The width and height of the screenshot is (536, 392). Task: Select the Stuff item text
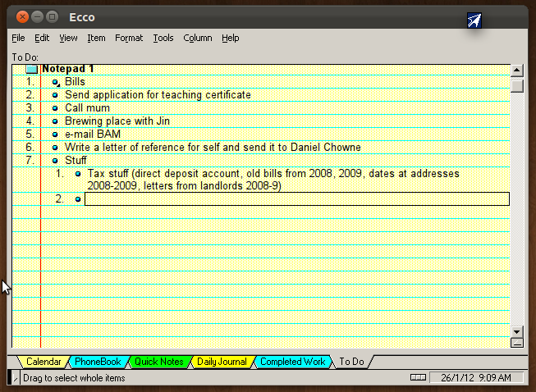76,160
